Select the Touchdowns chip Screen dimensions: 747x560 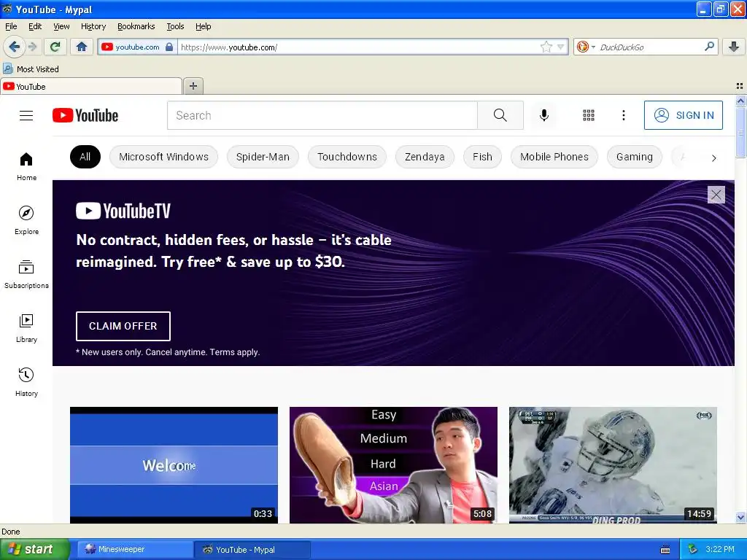(x=347, y=157)
